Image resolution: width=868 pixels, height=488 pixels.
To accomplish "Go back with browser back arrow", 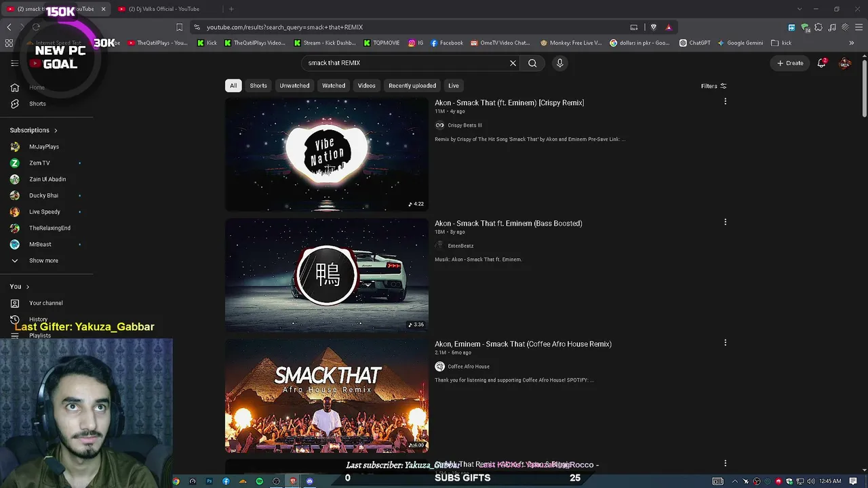I will click(9, 27).
